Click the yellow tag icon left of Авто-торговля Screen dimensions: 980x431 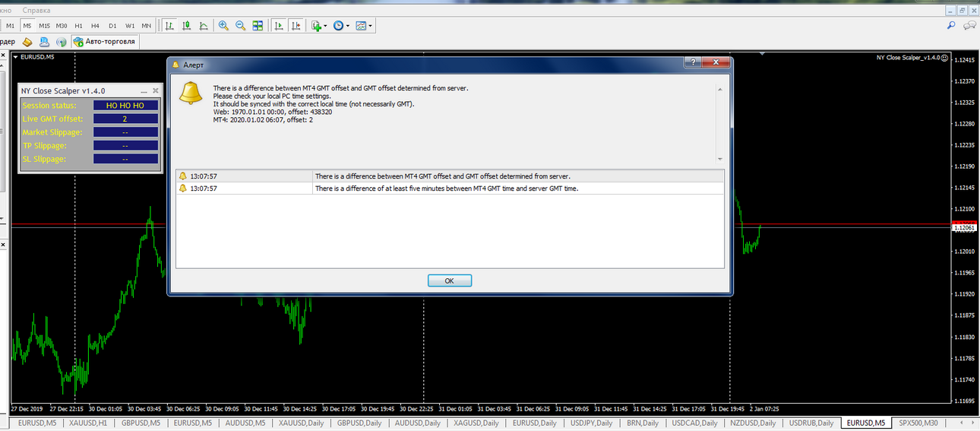pos(27,42)
